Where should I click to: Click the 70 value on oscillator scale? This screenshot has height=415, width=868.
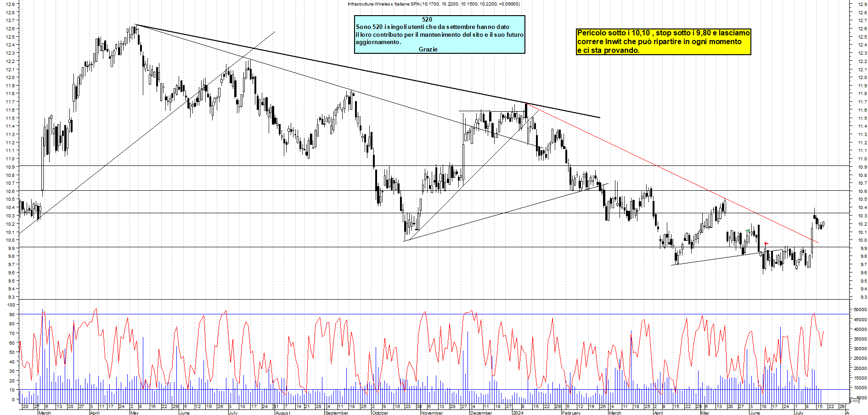[12, 333]
